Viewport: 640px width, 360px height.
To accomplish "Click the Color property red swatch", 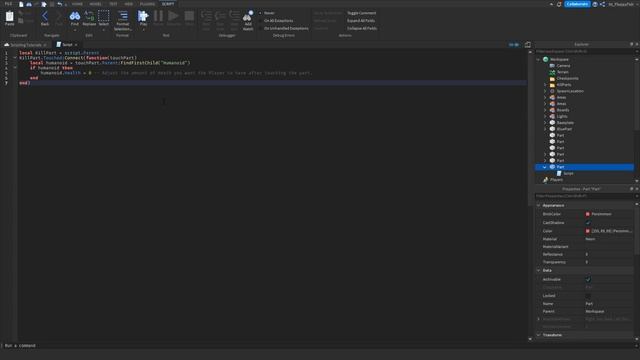I will pyautogui.click(x=587, y=231).
